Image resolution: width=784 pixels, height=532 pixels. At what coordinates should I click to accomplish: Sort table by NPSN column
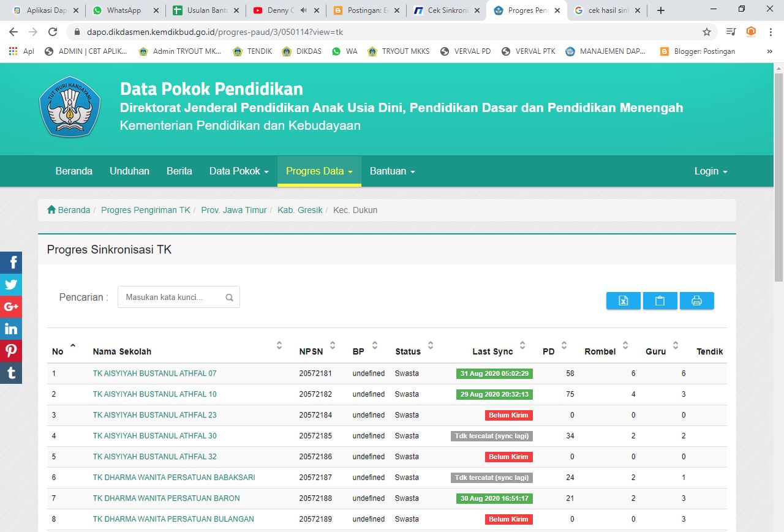coord(317,351)
